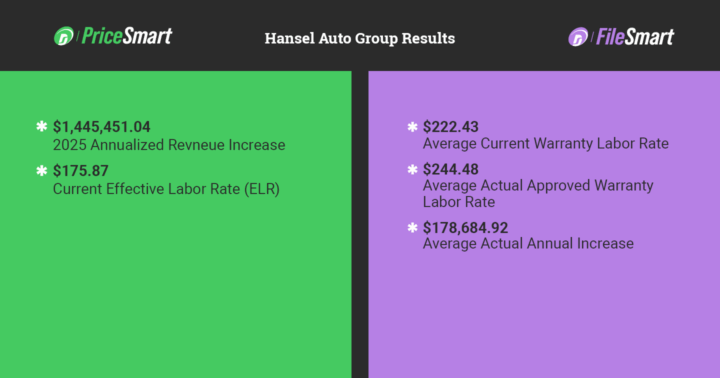Click the asterisk bullet beside $178,684.92
720x378 pixels.
click(x=412, y=227)
